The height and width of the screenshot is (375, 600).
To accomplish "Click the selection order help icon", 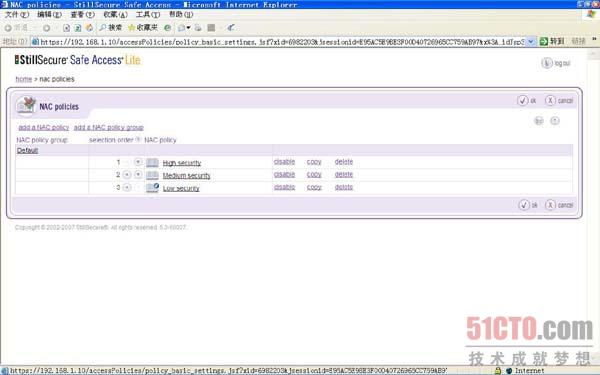I will click(x=138, y=140).
